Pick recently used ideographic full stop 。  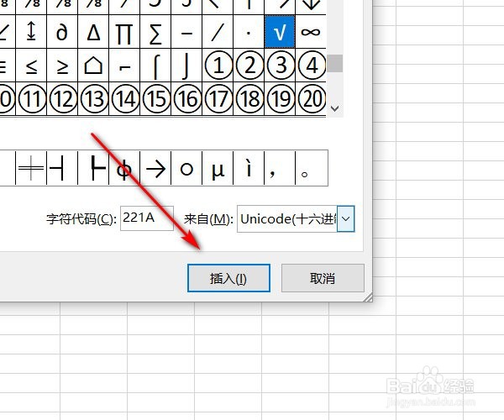pos(311,168)
